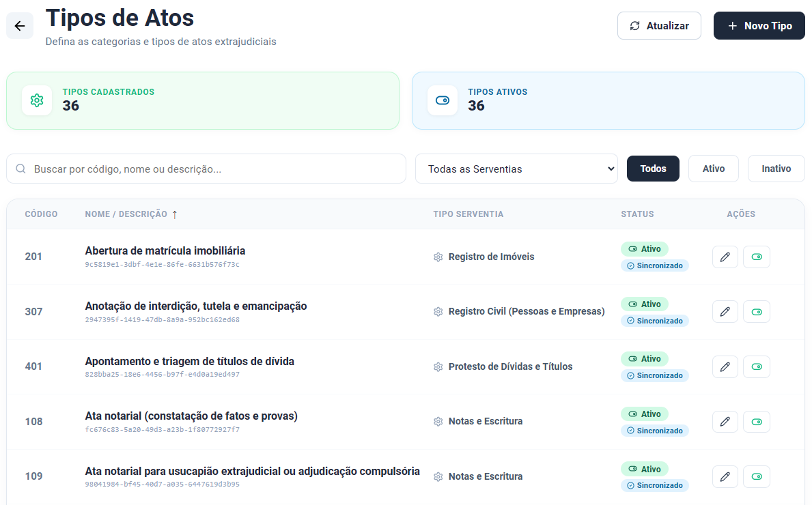The width and height of the screenshot is (812, 505).
Task: Edit act type 109 with pencil icon
Action: [725, 476]
